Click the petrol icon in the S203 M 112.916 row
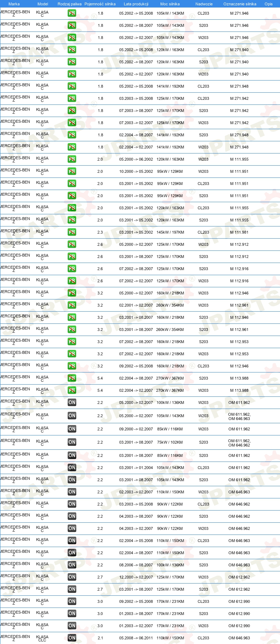The image size is (280, 644). click(x=72, y=269)
